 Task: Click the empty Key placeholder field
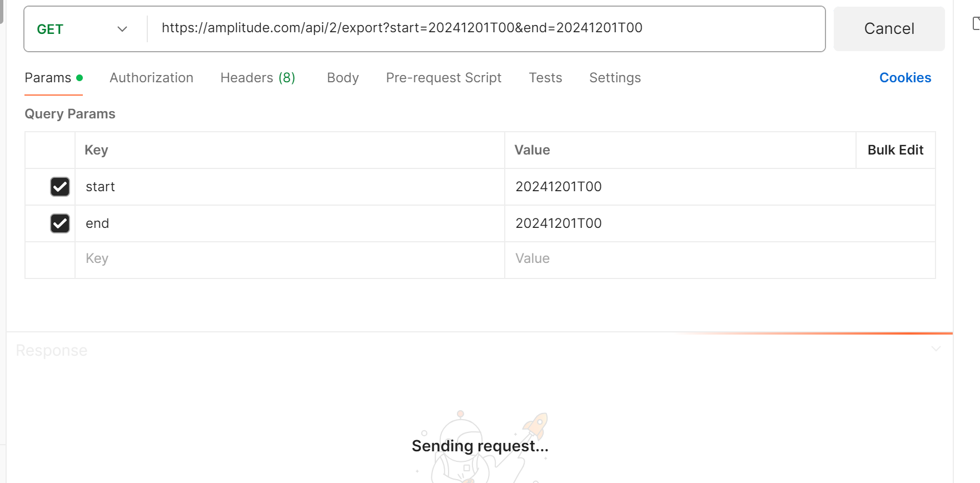point(290,259)
